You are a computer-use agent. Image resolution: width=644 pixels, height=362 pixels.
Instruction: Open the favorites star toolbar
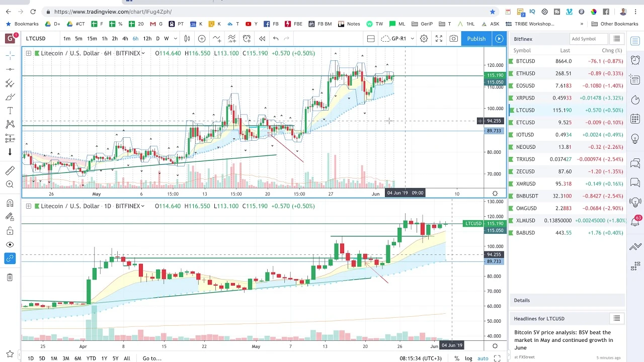click(x=10, y=354)
